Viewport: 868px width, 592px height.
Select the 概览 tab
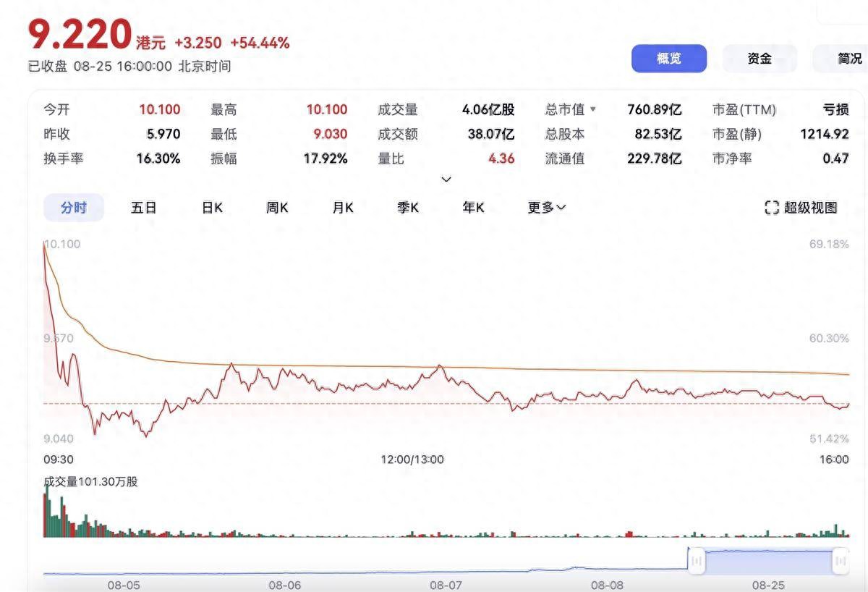[x=668, y=59]
